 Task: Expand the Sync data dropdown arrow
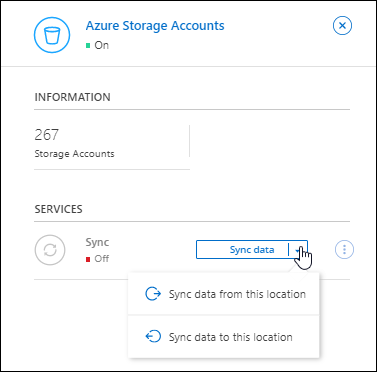[x=298, y=250]
